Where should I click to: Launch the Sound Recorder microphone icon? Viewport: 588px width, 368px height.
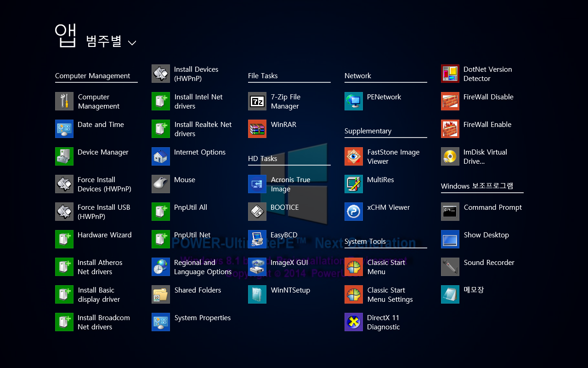point(450,267)
